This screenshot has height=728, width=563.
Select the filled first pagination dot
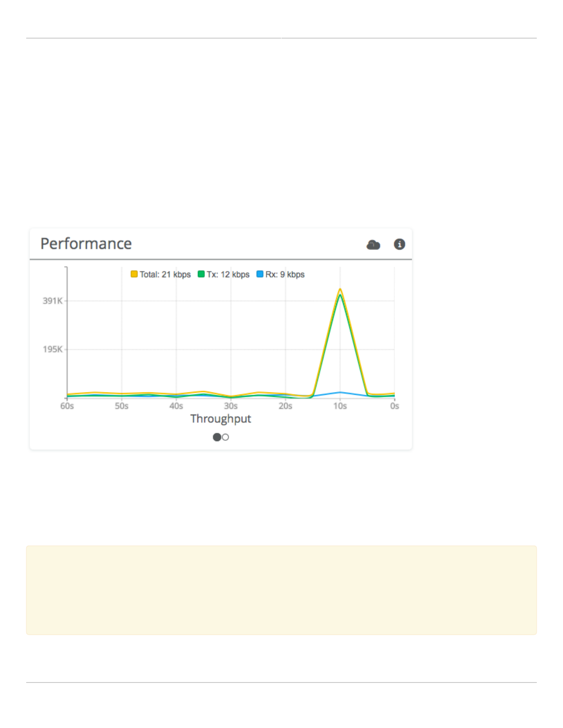tap(217, 437)
